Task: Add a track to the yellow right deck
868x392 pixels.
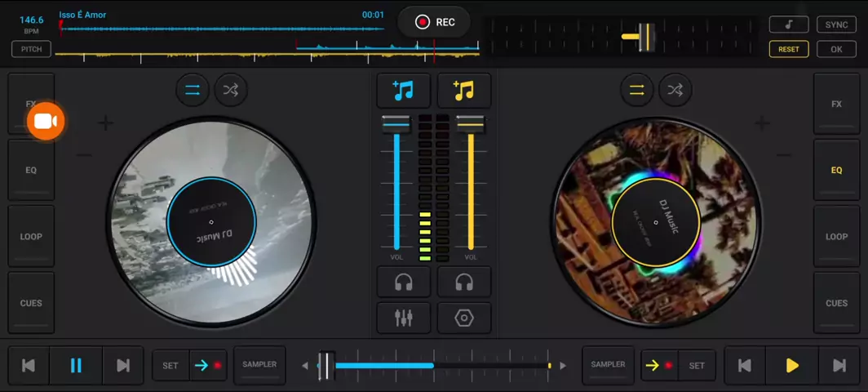Action: [x=464, y=91]
